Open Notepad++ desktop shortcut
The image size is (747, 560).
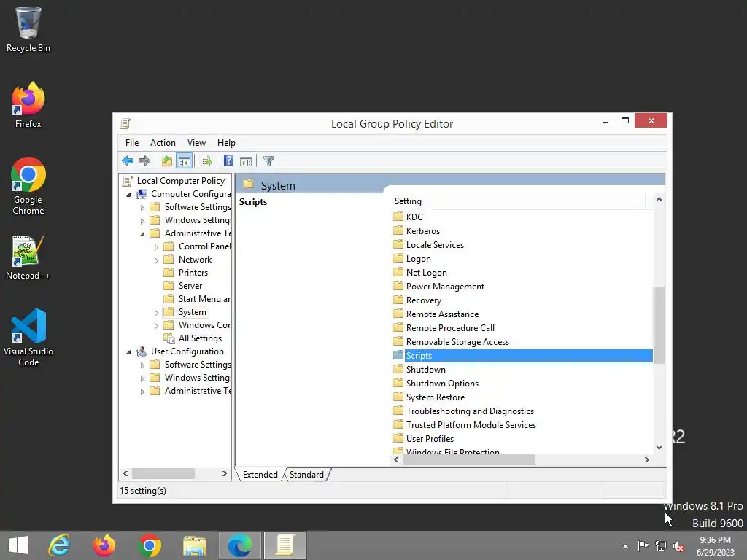coord(28,257)
